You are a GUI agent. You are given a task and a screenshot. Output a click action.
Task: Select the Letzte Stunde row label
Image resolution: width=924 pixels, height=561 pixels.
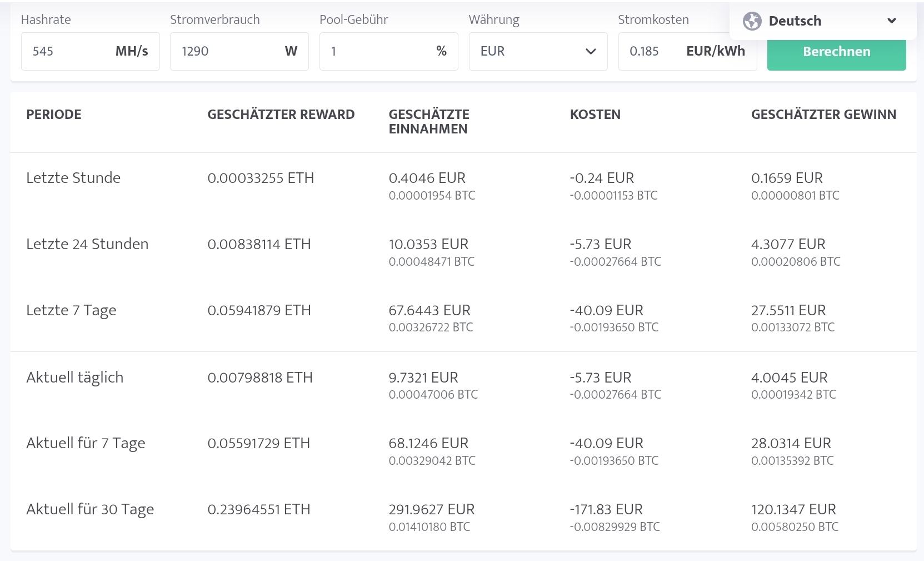(73, 178)
